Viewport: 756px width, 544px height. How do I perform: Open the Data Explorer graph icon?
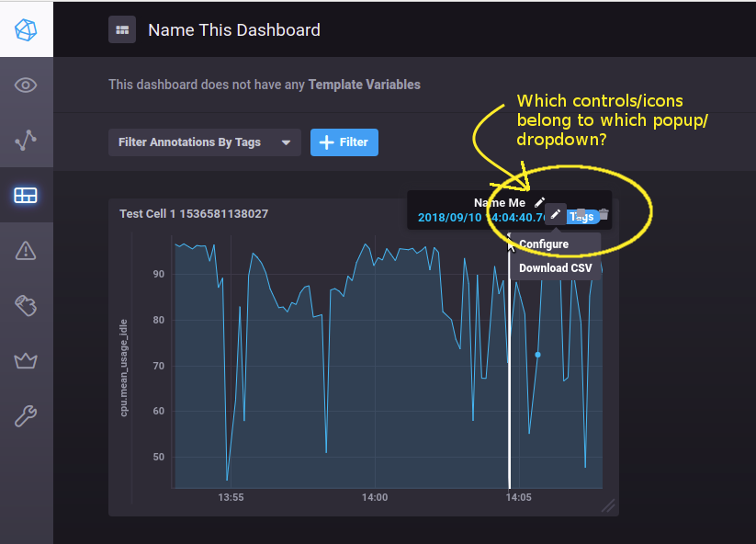pos(26,140)
